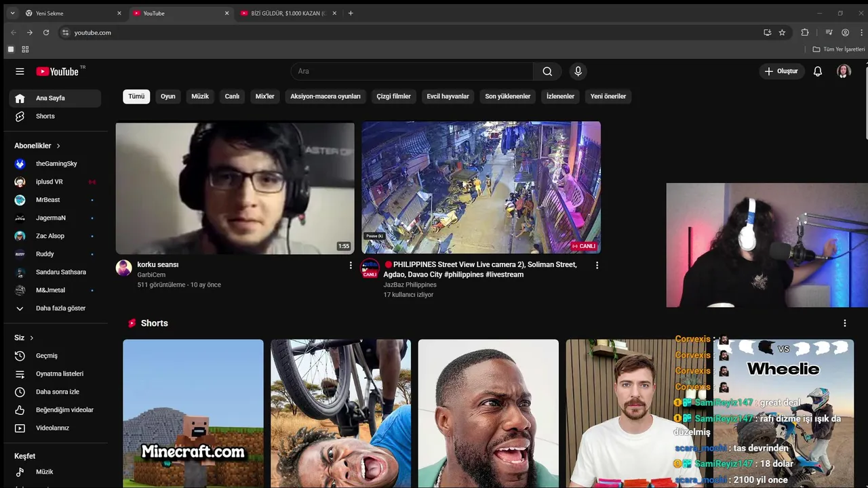
Task: Open browser extensions puzzle icon
Action: (805, 33)
